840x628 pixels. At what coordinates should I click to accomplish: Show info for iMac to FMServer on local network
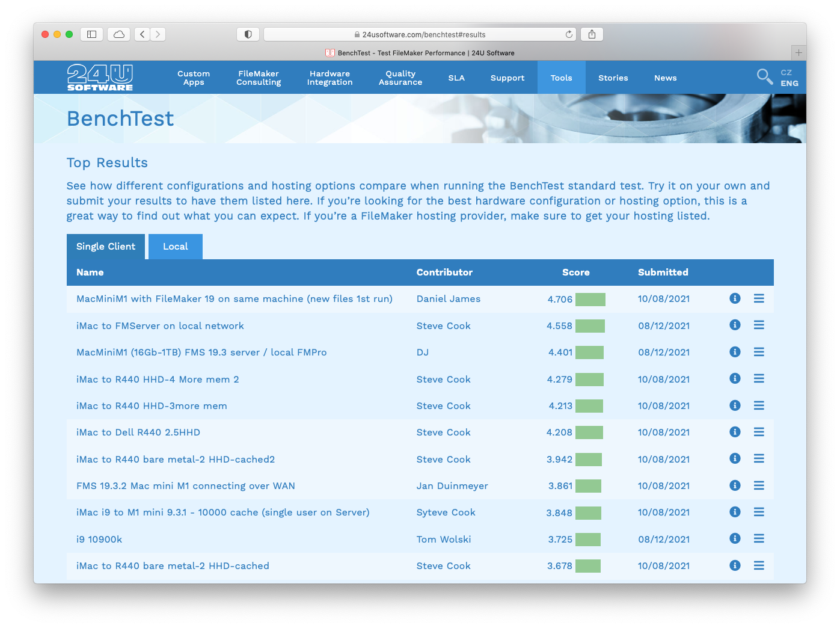[x=735, y=325]
